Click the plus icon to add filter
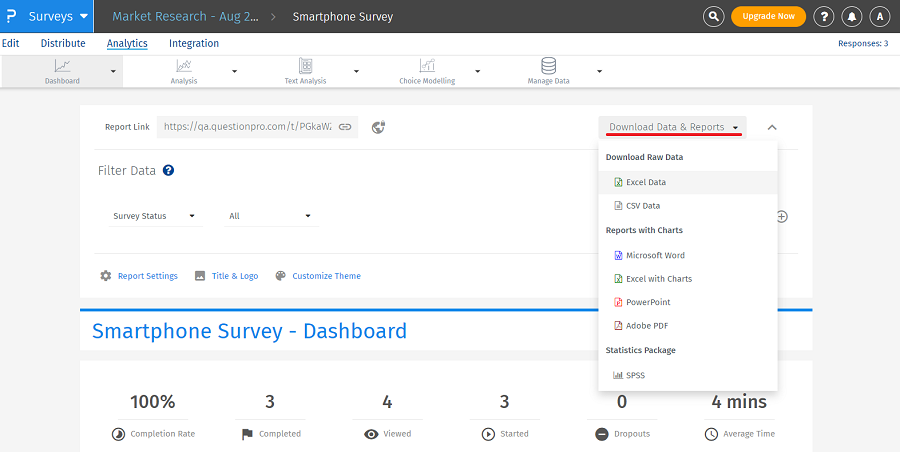Screen dimensions: 900x452 tap(782, 216)
